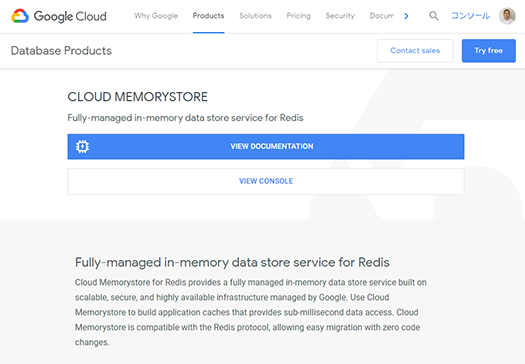Click the Contact sales button

click(x=415, y=51)
